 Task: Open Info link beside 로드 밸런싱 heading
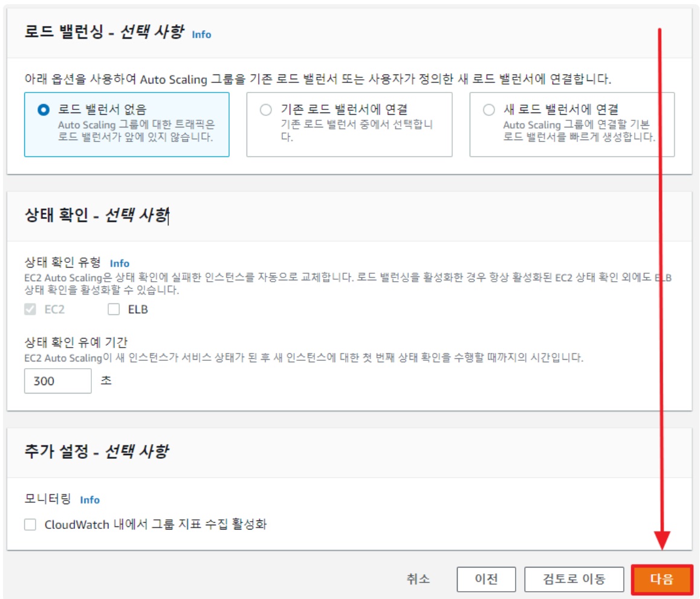pos(201,34)
